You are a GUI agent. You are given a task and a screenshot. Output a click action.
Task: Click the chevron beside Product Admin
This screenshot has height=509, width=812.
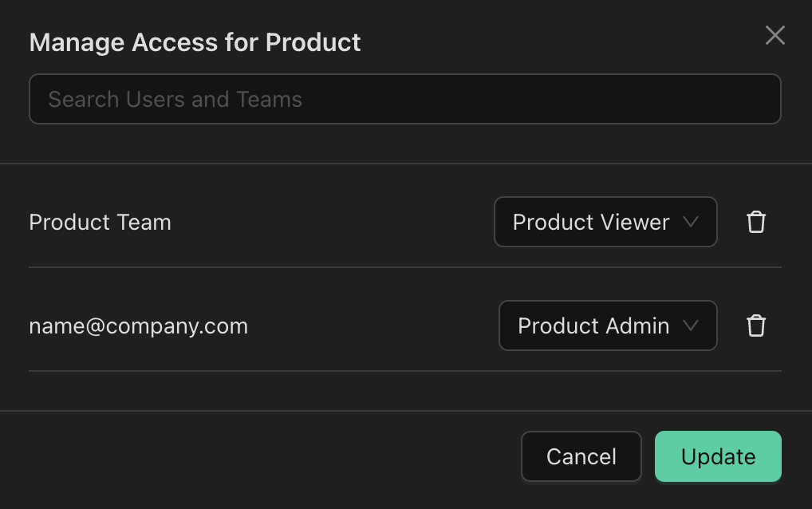(x=691, y=326)
